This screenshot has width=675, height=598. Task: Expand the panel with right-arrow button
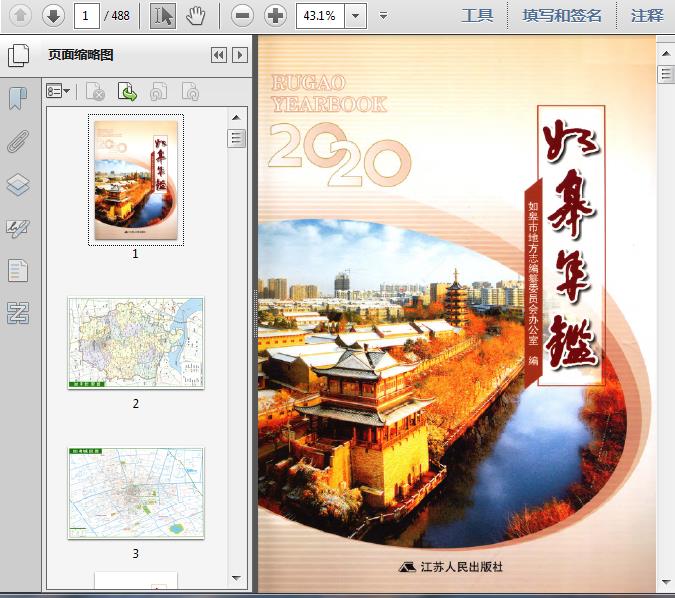(240, 55)
